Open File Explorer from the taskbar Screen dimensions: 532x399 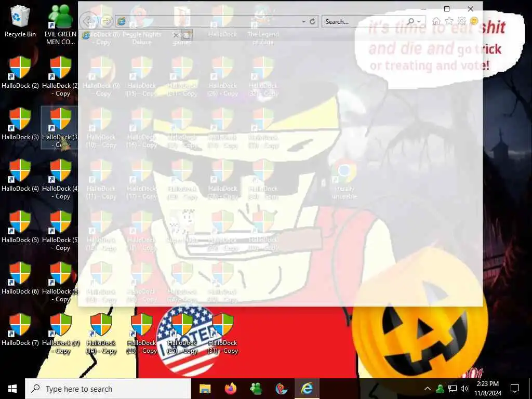[205, 389]
